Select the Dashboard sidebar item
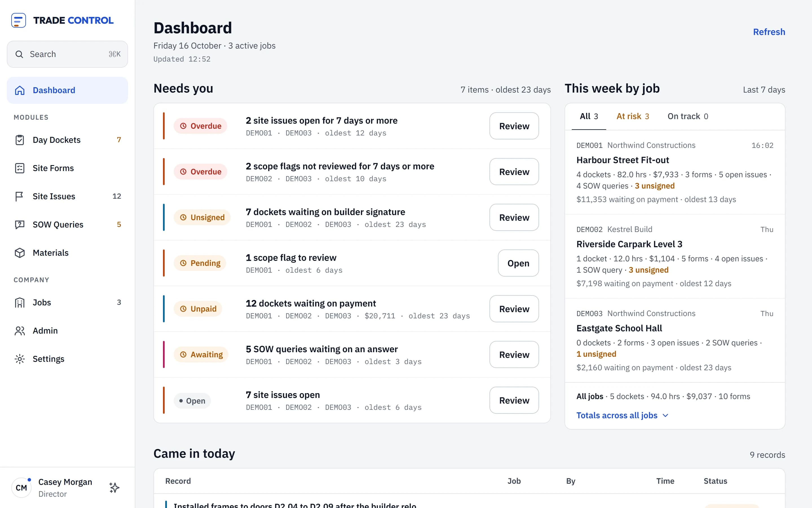 [x=67, y=90]
